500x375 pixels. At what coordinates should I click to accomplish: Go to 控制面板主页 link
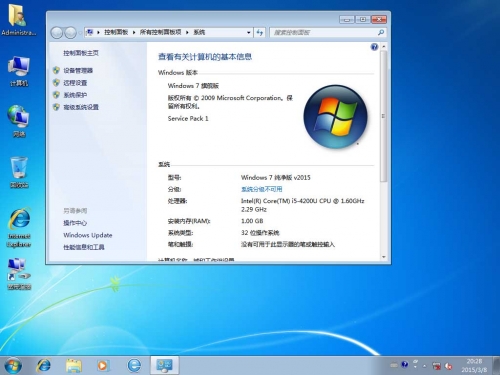tap(81, 53)
